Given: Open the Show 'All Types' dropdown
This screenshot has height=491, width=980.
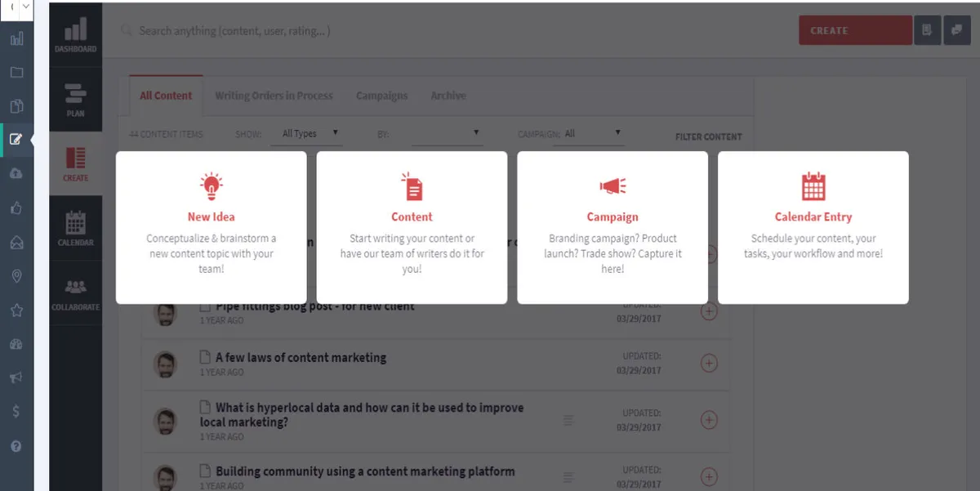Looking at the screenshot, I should pos(311,133).
